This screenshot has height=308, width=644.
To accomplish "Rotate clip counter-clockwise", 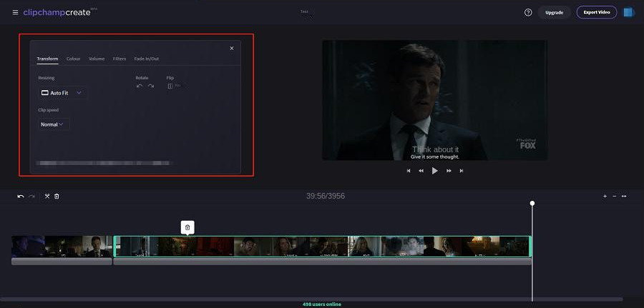I will point(140,86).
